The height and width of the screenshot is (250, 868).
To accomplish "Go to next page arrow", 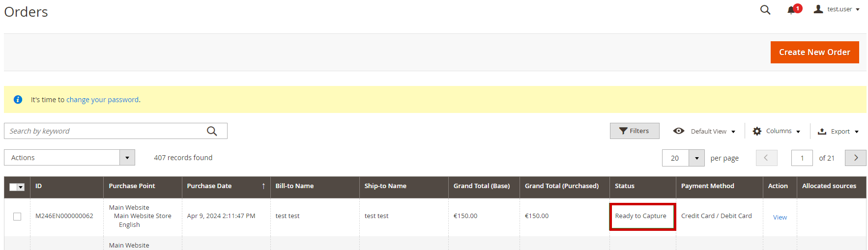I will pos(855,158).
